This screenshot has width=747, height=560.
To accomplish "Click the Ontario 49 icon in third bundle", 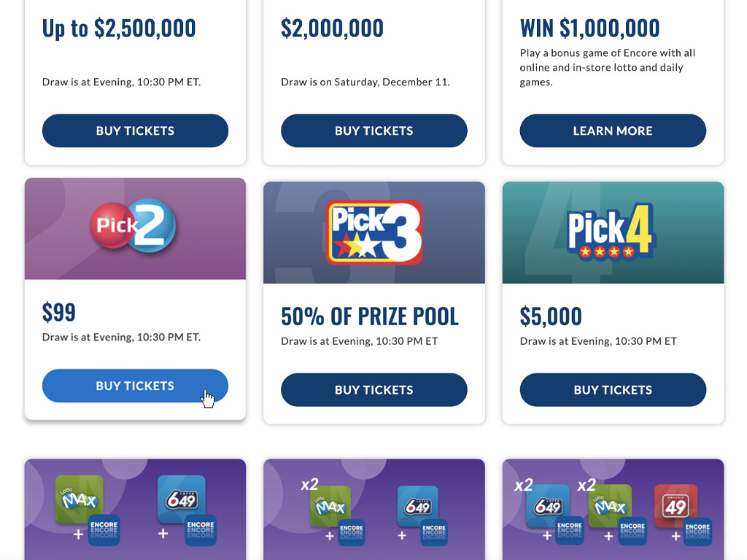I will pos(676,506).
